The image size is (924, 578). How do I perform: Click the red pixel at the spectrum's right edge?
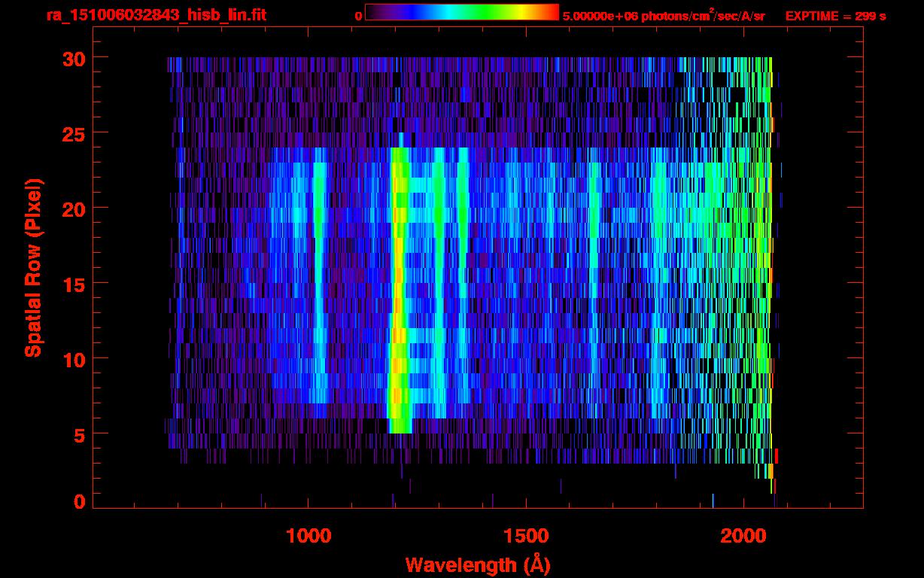tap(777, 456)
